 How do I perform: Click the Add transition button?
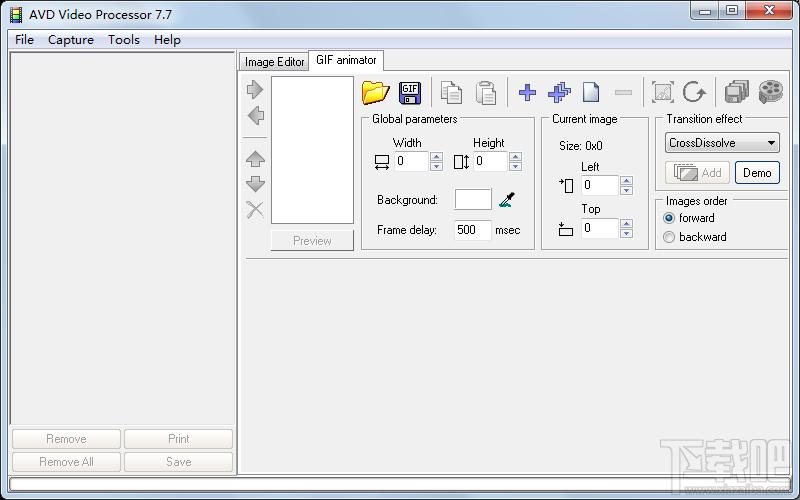697,173
